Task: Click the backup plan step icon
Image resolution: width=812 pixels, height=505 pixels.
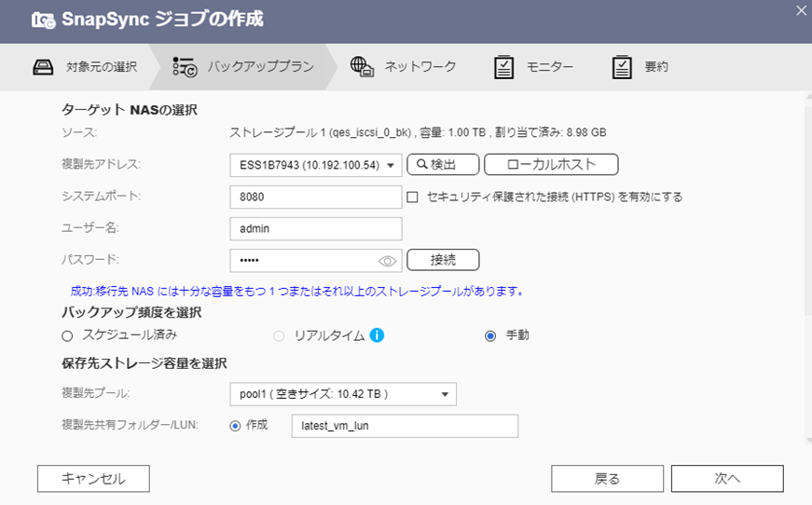Action: (x=185, y=67)
